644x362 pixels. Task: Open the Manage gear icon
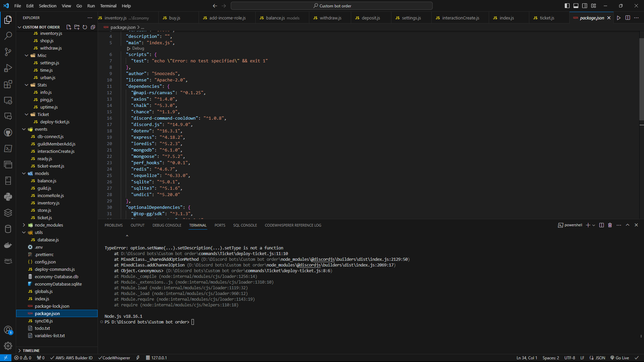[8, 346]
